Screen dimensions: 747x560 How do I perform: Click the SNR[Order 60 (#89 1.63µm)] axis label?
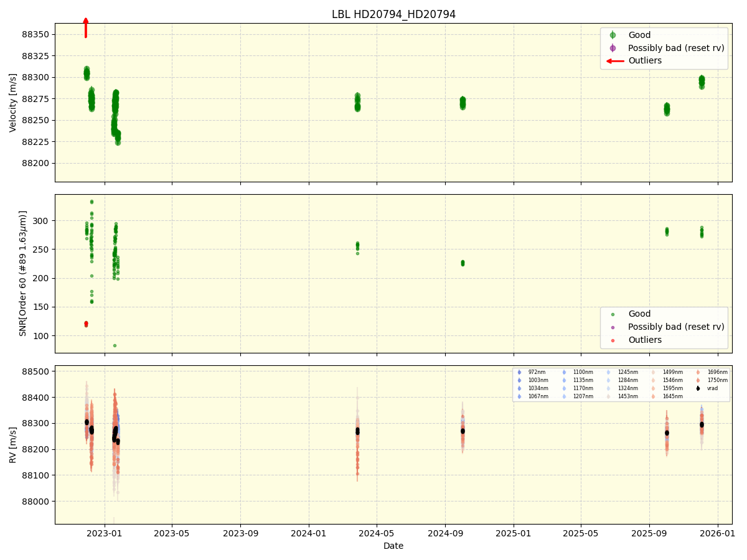tap(23, 273)
